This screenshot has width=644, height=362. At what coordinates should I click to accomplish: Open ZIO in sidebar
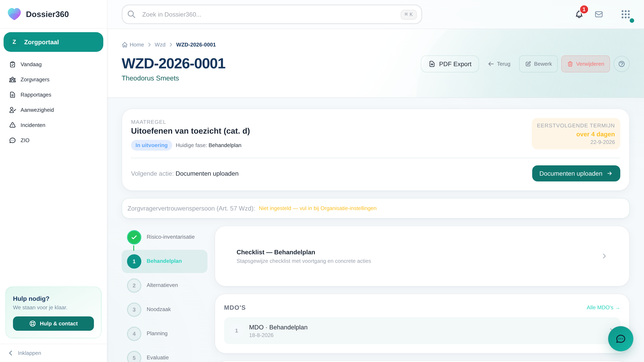click(x=53, y=140)
